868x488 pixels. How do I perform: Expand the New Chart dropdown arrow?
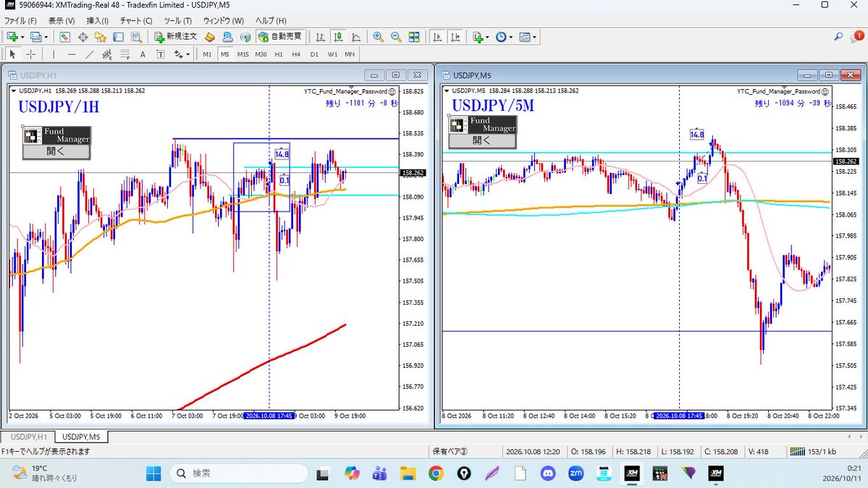tap(22, 37)
